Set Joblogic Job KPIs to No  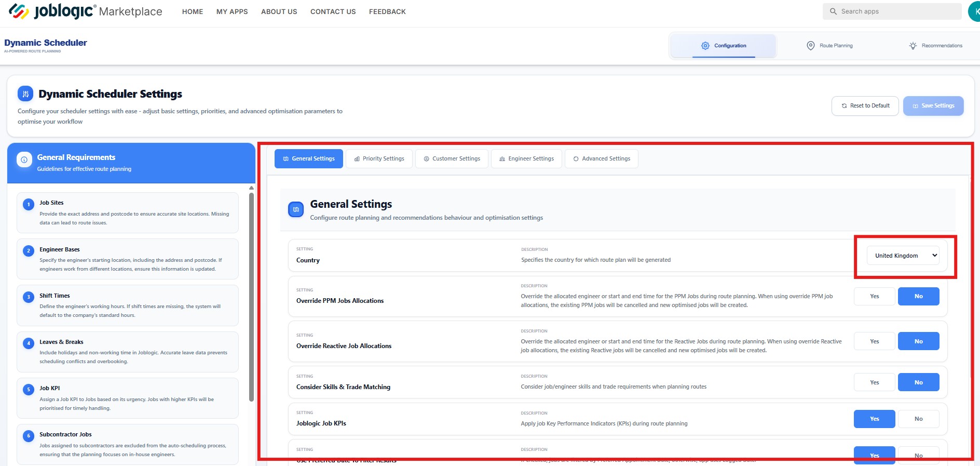tap(919, 419)
